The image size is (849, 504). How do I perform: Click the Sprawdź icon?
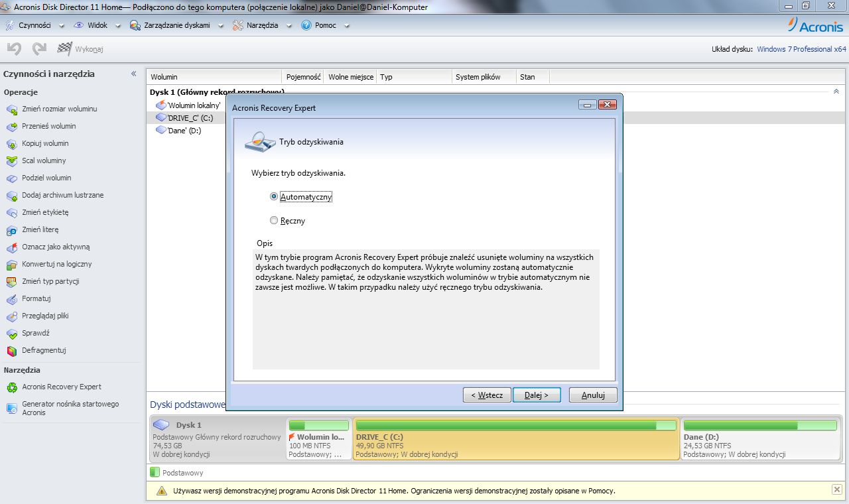point(11,334)
